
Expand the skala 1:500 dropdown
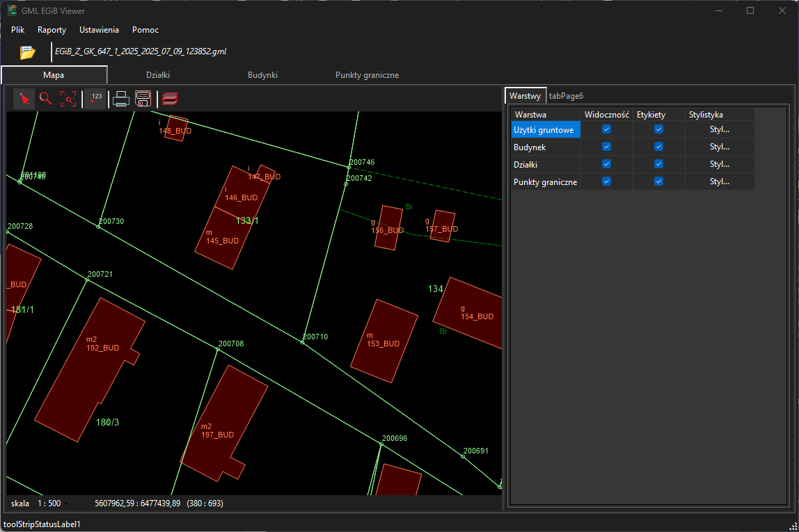[x=67, y=503]
